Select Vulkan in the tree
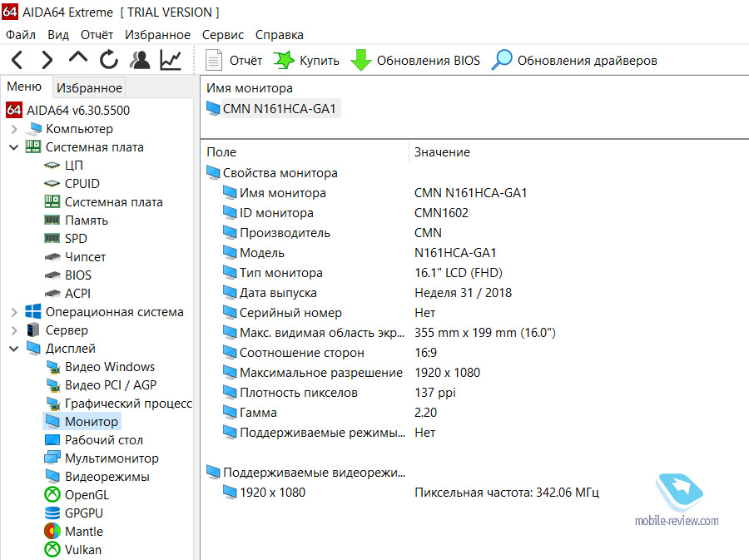749x560 pixels. (72, 550)
